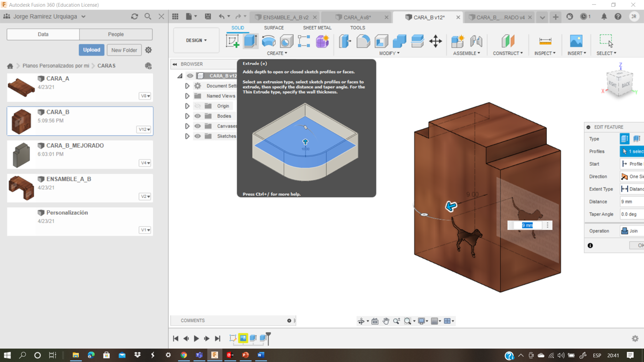
Task: Click the New Folder button
Action: (x=124, y=50)
